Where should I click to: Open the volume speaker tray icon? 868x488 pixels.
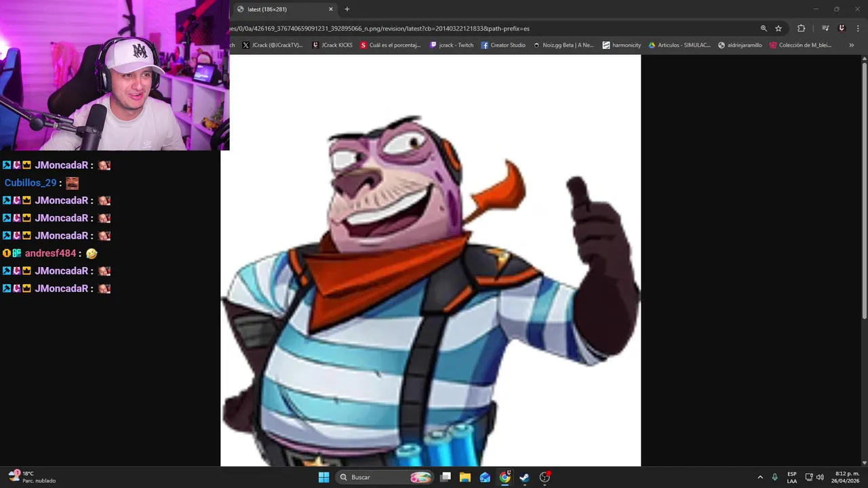(820, 477)
